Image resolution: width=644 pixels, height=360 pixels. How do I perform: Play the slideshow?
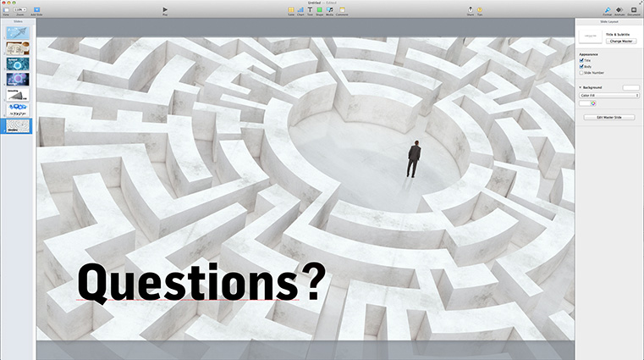[165, 9]
